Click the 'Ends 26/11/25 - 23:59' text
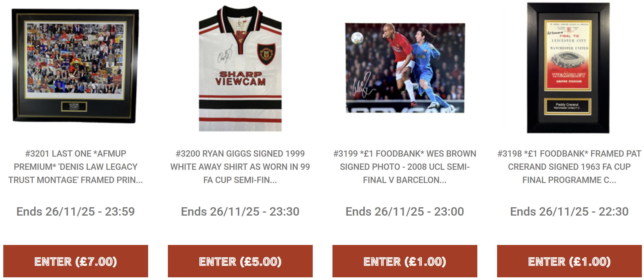The height and width of the screenshot is (280, 644). [75, 211]
